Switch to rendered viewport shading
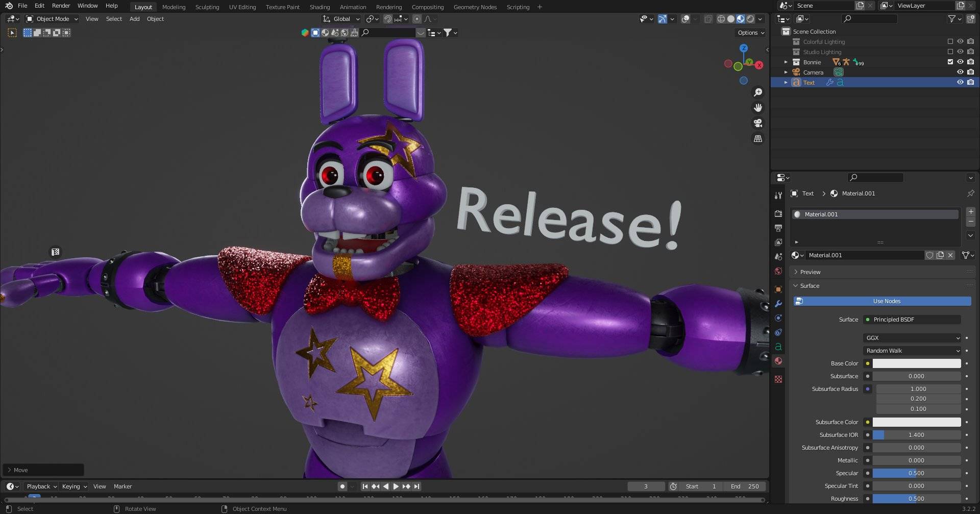The height and width of the screenshot is (514, 980). click(x=750, y=19)
